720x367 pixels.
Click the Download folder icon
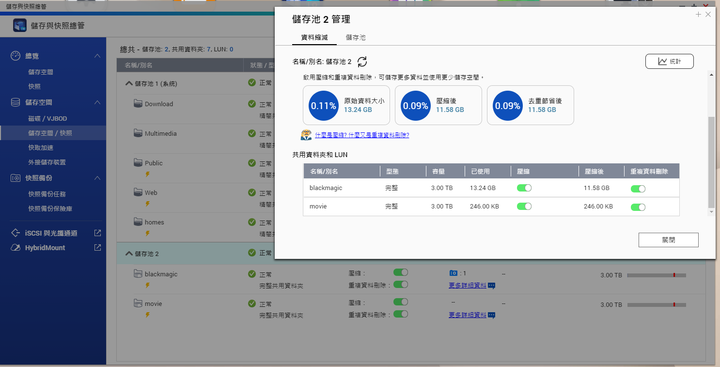(138, 103)
